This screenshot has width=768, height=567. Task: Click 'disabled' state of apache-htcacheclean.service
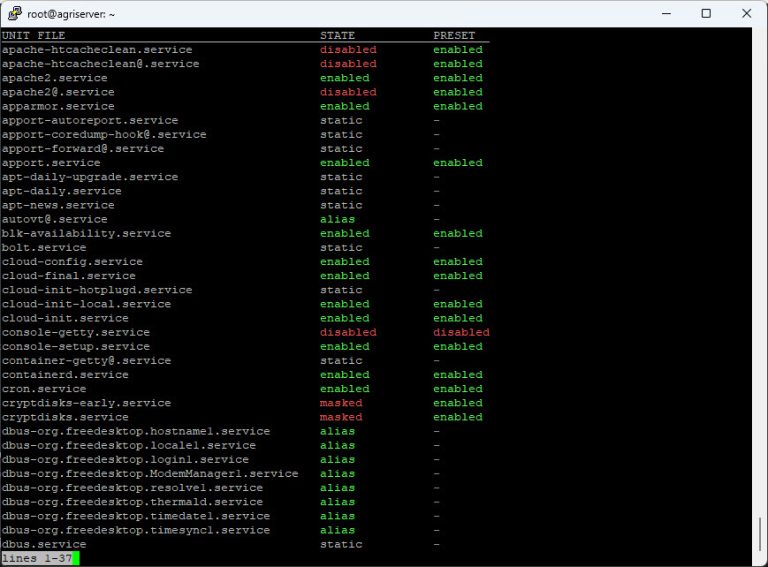(x=348, y=50)
